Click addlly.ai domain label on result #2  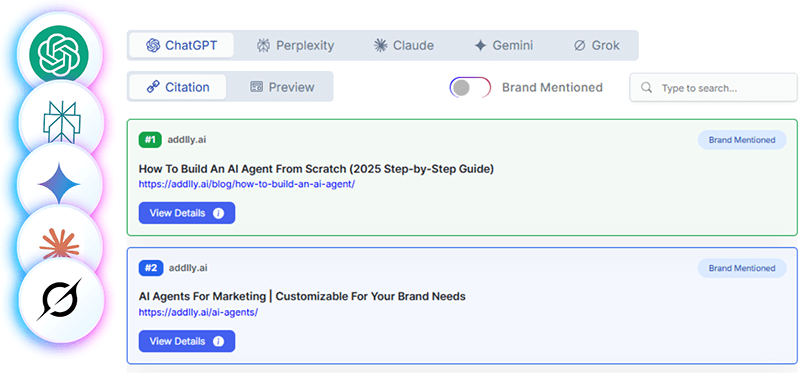tap(188, 268)
